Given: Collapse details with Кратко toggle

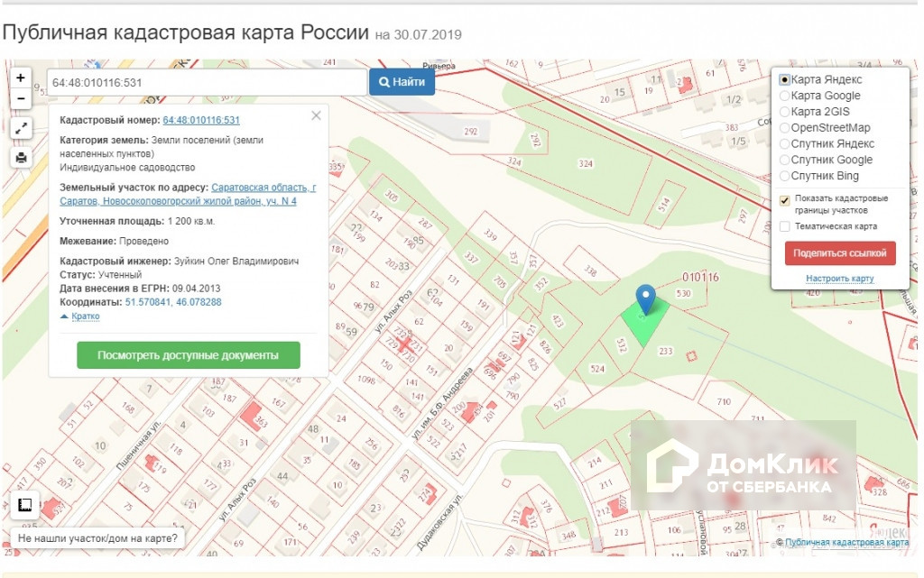Looking at the screenshot, I should click(85, 317).
